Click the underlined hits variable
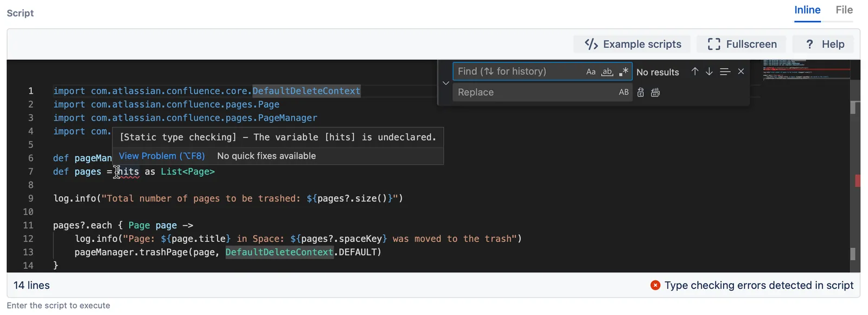Viewport: 868px width, 315px height. click(128, 172)
